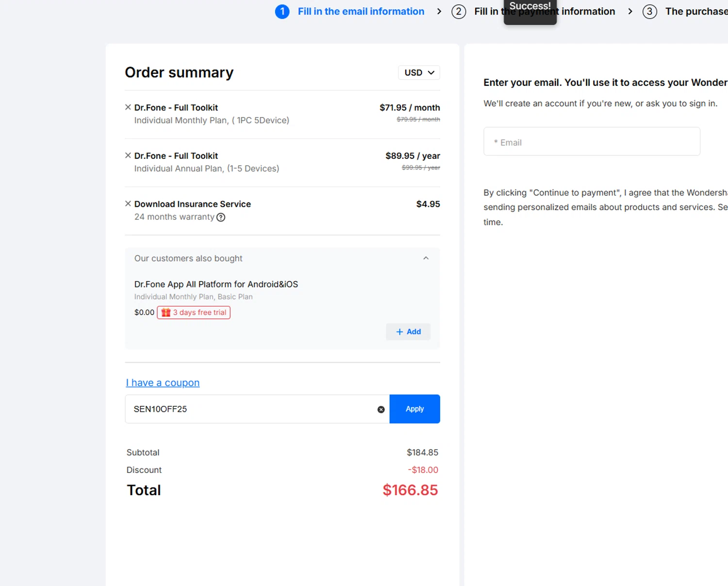The width and height of the screenshot is (728, 586).
Task: Add Dr.Fone App All Platform plan
Action: point(408,332)
